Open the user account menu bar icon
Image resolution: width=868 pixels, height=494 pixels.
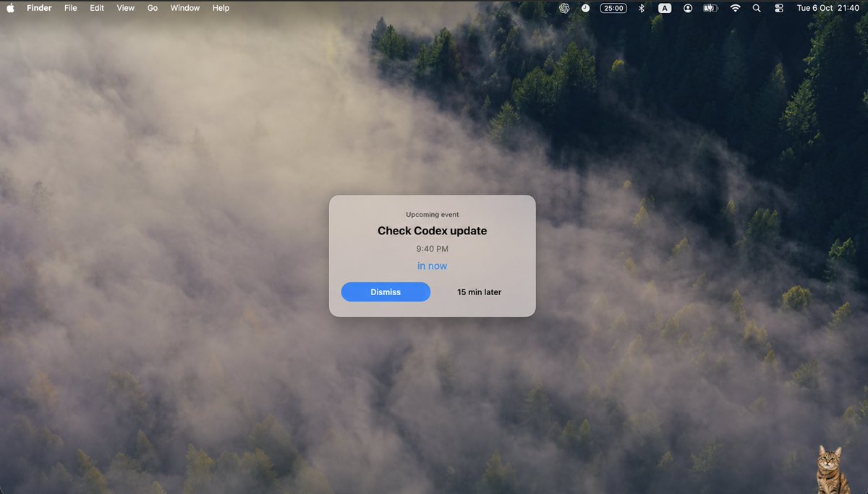pyautogui.click(x=688, y=8)
